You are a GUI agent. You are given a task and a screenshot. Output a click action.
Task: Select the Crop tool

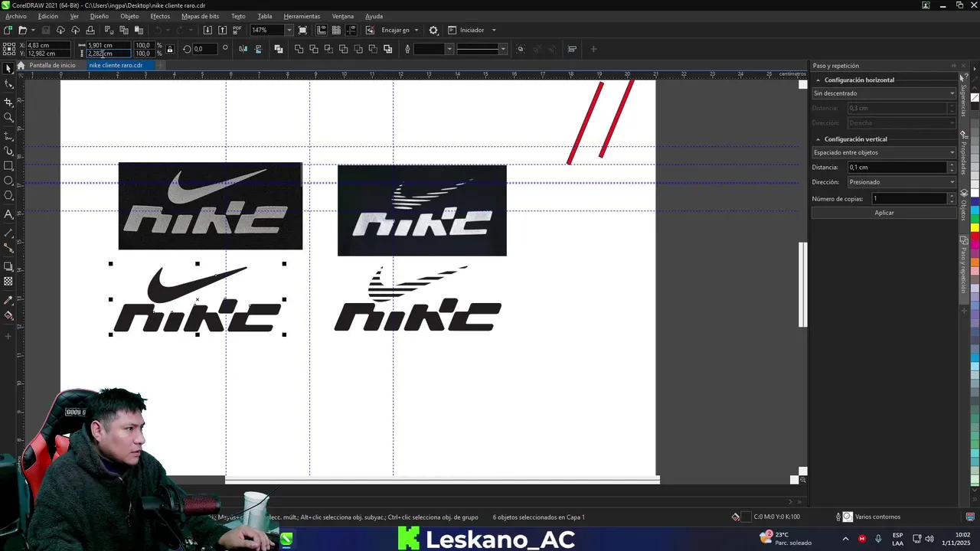coord(8,102)
